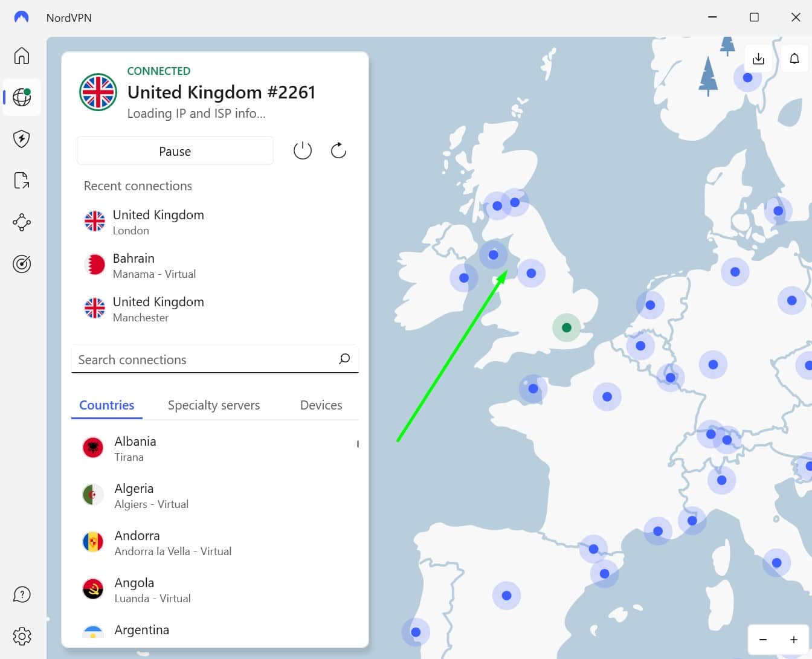Click the United Kingdom #2261 server name
The width and height of the screenshot is (812, 659).
pyautogui.click(x=221, y=92)
